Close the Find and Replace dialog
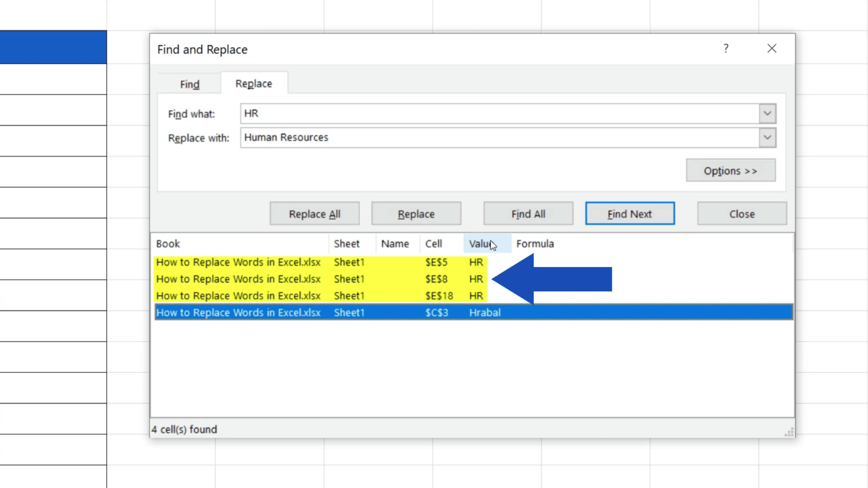This screenshot has width=868, height=488. pyautogui.click(x=741, y=213)
